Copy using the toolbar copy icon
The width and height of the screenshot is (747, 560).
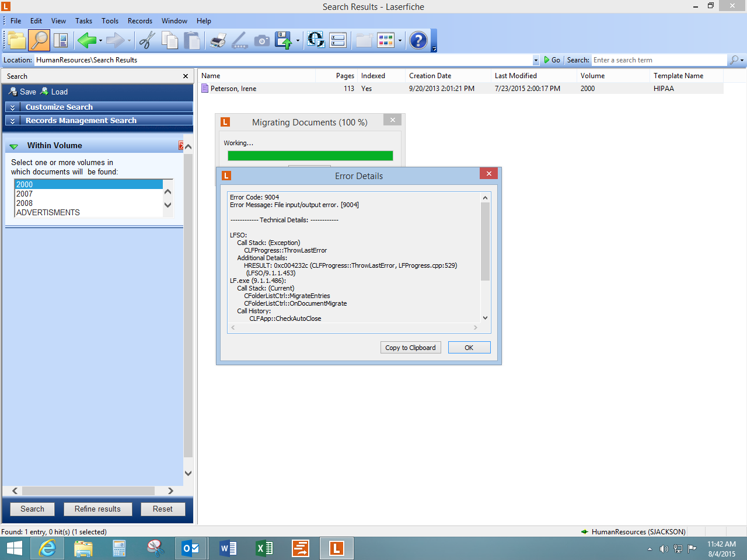click(x=170, y=40)
